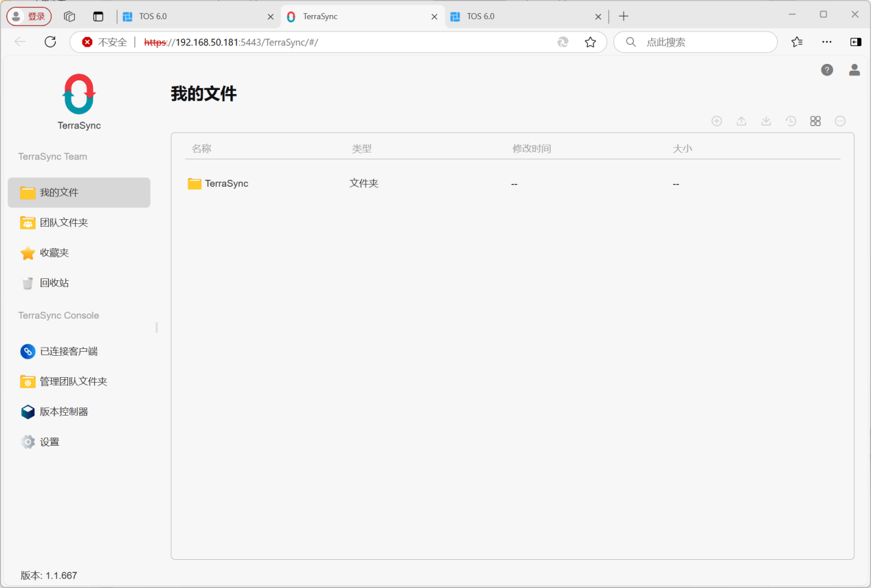Viewport: 871px width, 588px height.
Task: Open 团队文件夹 in the sidebar
Action: [x=79, y=223]
